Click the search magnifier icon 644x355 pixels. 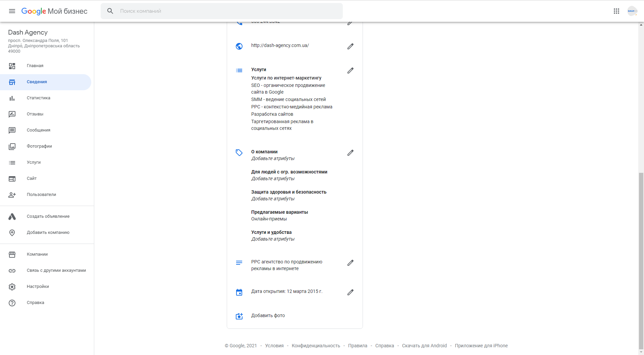110,11
